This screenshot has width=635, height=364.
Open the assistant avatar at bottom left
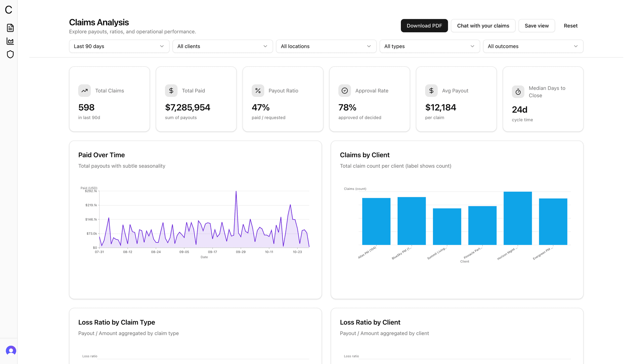10,350
